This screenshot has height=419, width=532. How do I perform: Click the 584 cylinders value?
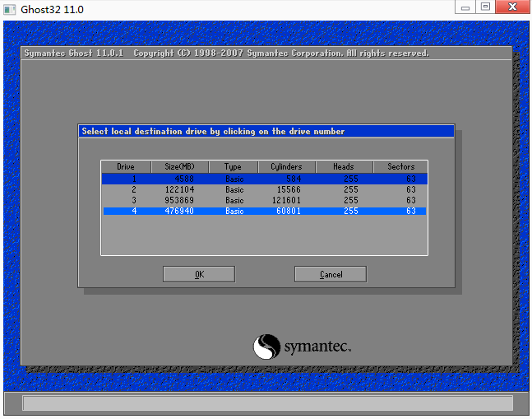(294, 179)
